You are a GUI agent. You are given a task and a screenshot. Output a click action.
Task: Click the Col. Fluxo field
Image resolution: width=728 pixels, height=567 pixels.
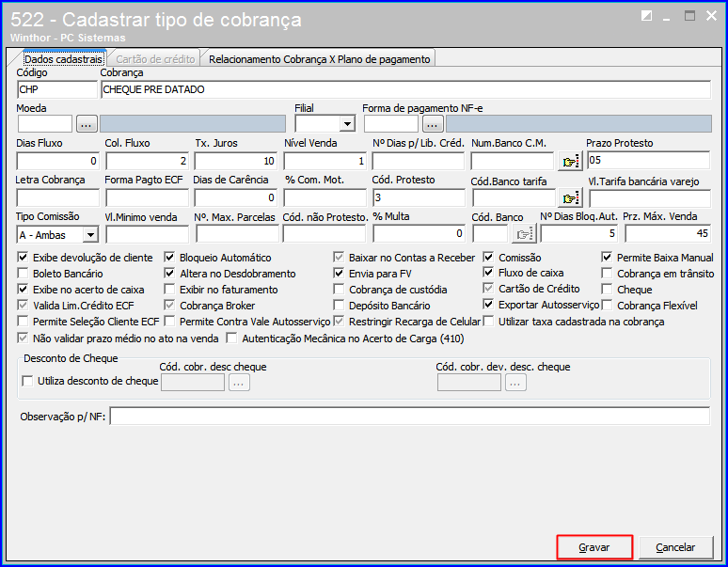click(x=147, y=161)
